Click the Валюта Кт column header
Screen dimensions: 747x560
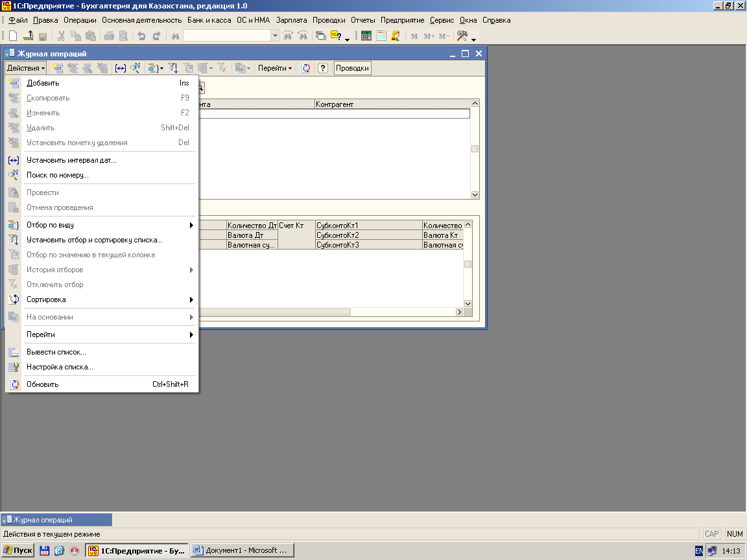click(443, 235)
